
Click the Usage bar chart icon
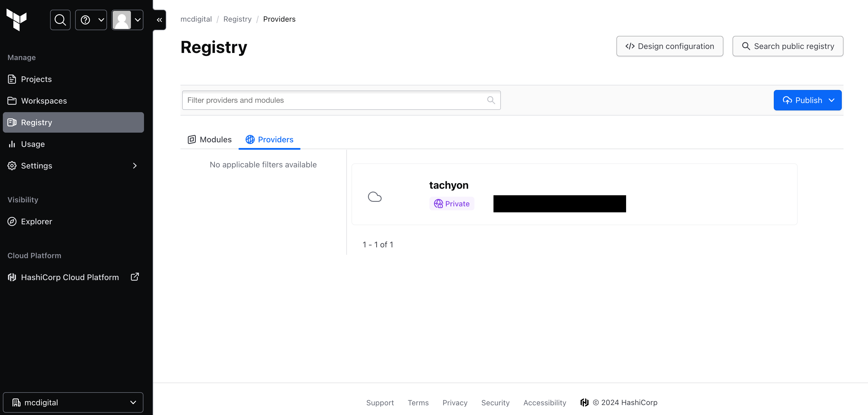click(x=12, y=144)
